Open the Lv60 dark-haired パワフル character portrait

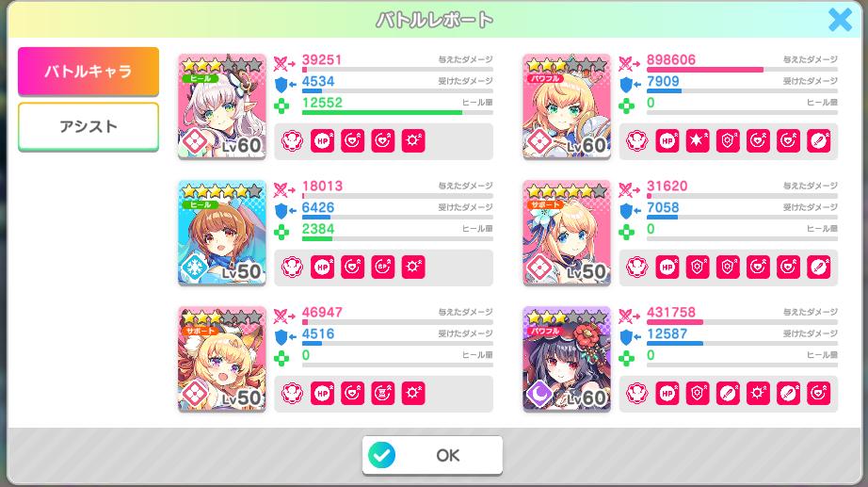tap(567, 359)
